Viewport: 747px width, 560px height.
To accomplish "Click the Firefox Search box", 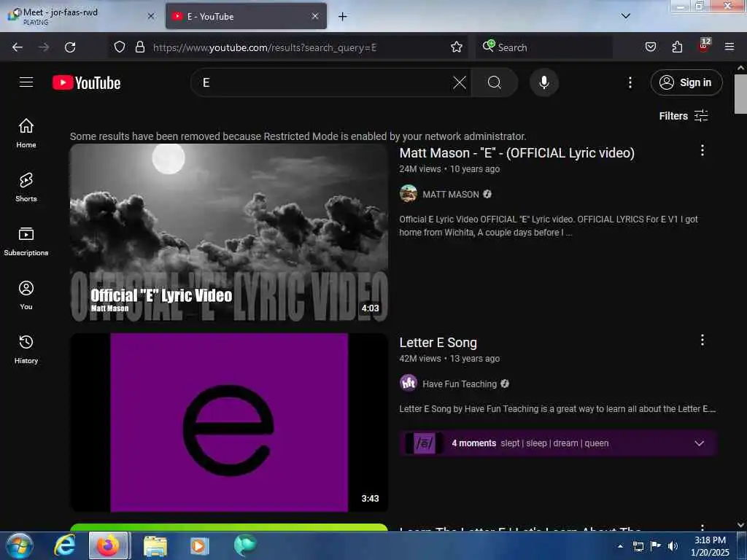I will click(544, 47).
